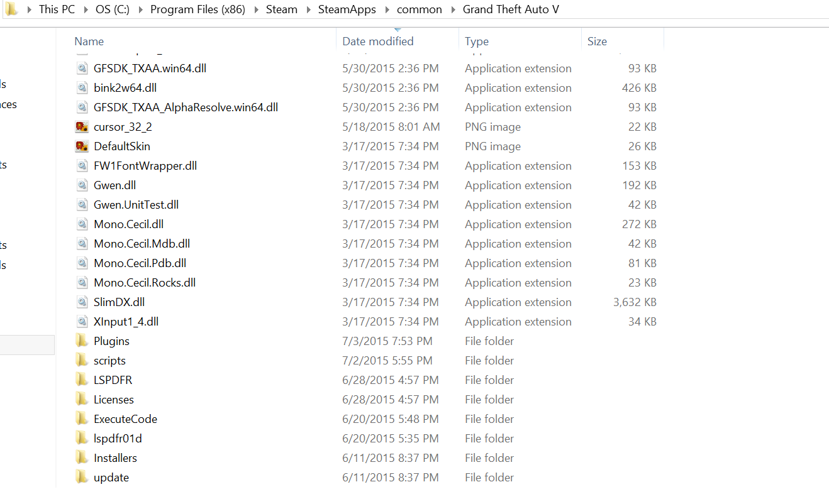This screenshot has width=829, height=504.
Task: Expand the arrow after Steam breadcrumb
Action: (308, 10)
